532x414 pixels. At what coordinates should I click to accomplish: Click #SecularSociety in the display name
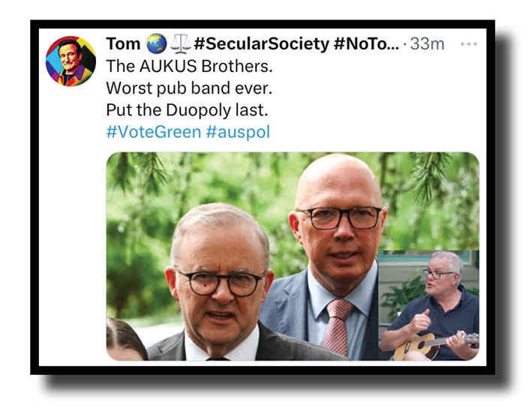click(262, 44)
